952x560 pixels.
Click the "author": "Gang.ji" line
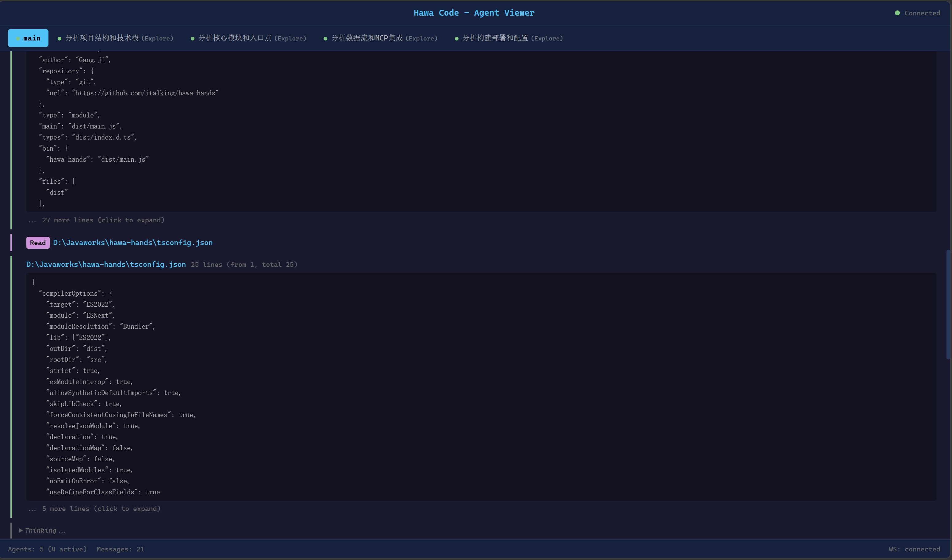tap(75, 60)
